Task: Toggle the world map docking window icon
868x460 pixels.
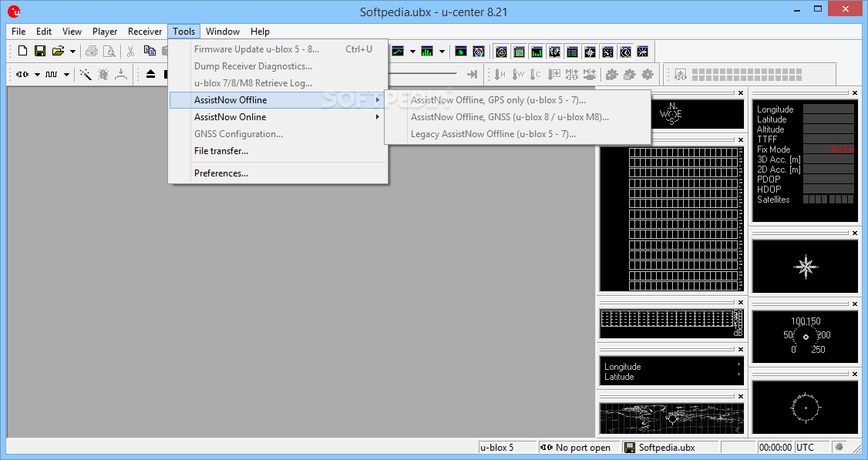Action: pyautogui.click(x=555, y=52)
